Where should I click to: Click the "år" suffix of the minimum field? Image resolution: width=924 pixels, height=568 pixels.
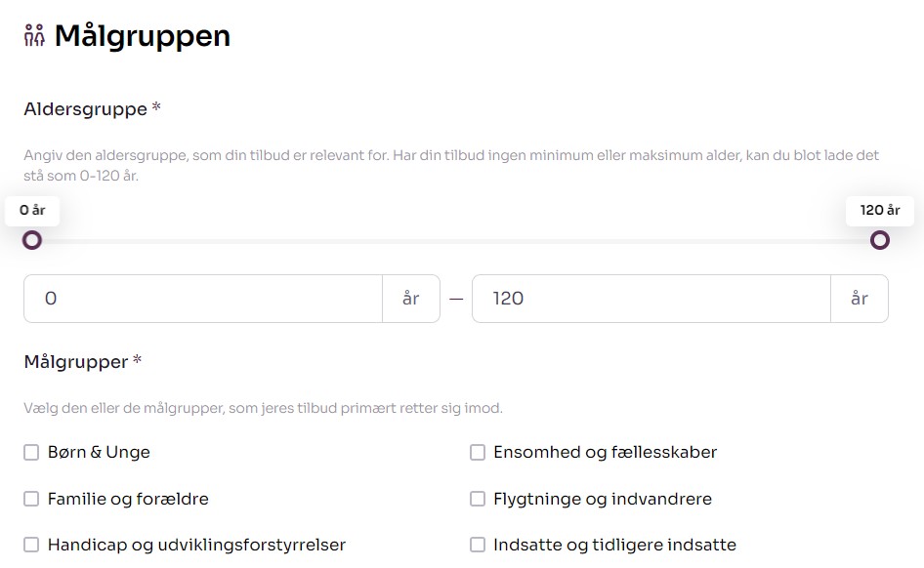point(411,299)
